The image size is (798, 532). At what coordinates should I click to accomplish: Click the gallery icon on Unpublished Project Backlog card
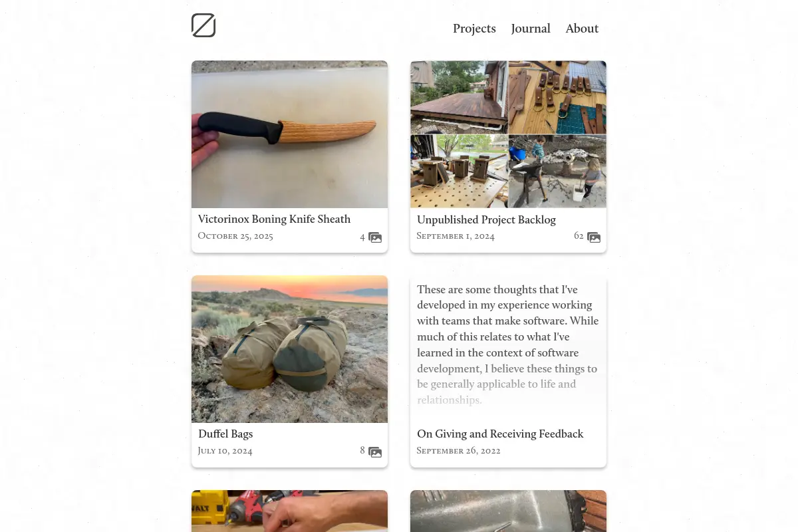click(594, 237)
